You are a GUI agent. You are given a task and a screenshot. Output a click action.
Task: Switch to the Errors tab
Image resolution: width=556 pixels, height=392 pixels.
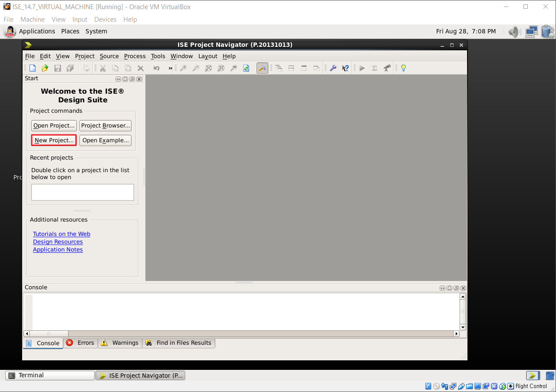(x=80, y=343)
